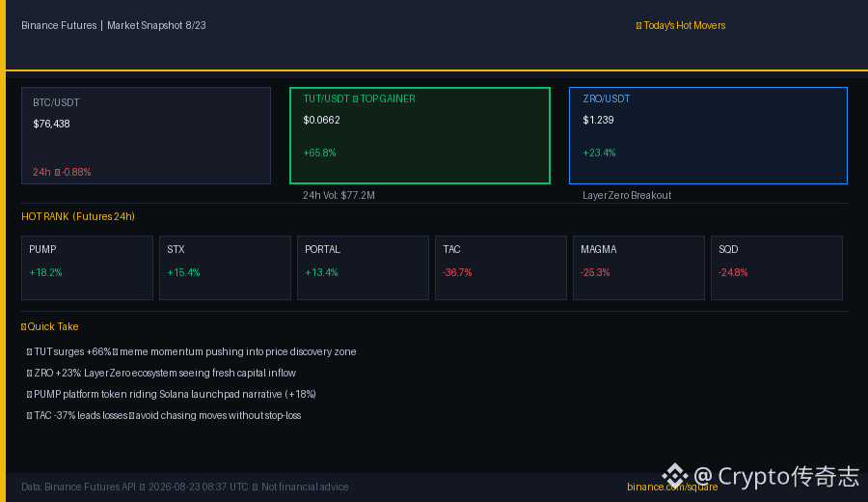Select the BTC/USDT price card
The image size is (868, 502).
147,136
